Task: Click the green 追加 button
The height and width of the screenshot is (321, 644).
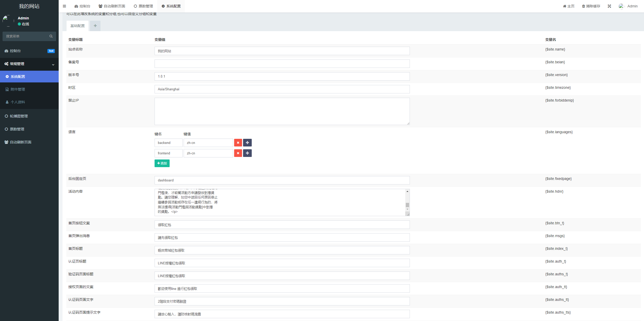Action: 162,163
